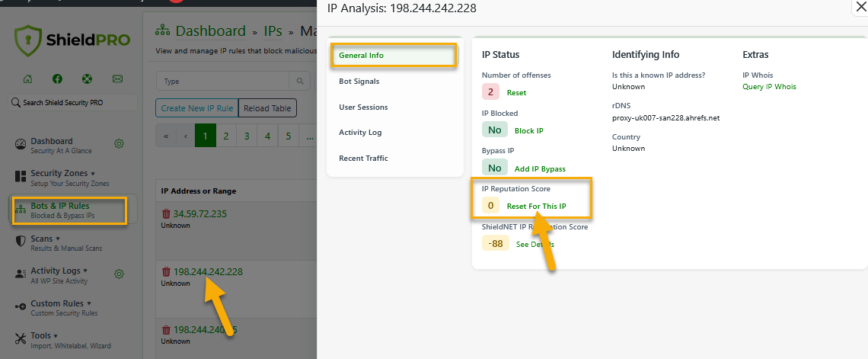Click the Block IP link
This screenshot has height=359, width=868.
(528, 131)
